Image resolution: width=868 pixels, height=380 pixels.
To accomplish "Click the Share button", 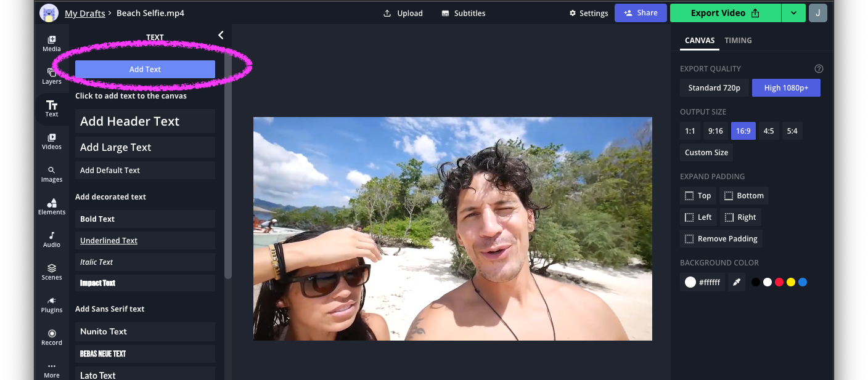I will [x=641, y=13].
